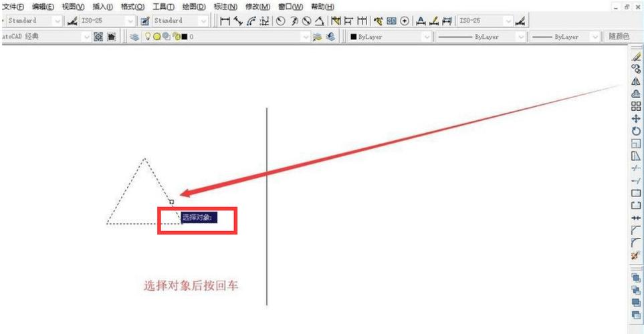Select the Move tool

(x=636, y=119)
